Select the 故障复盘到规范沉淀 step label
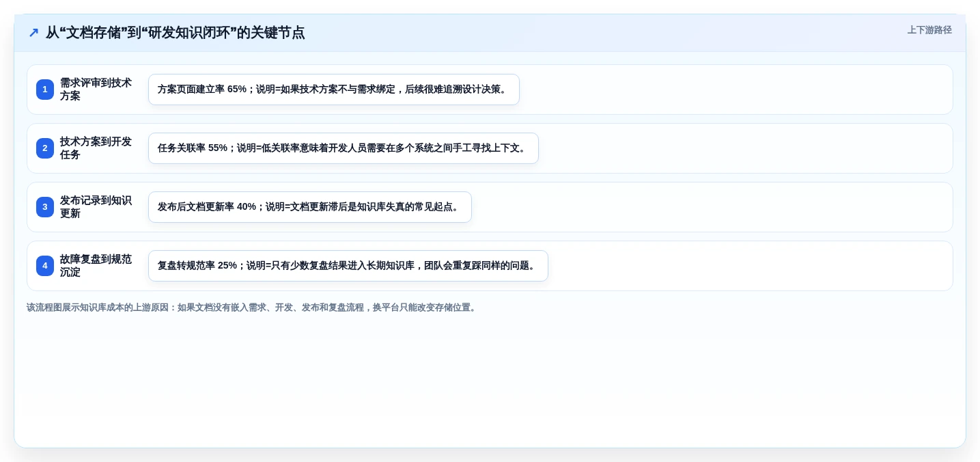980x462 pixels. point(96,266)
